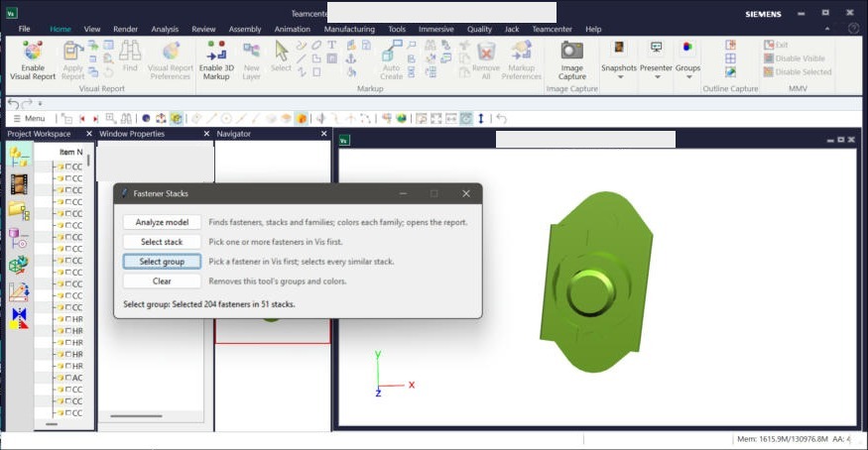The height and width of the screenshot is (450, 868).
Task: Open the Snapshots dropdown arrow
Action: click(x=620, y=77)
